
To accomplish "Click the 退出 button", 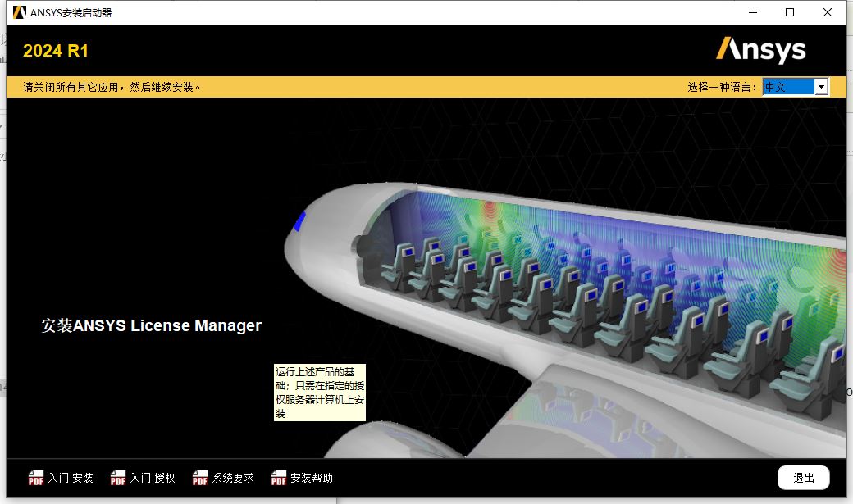I will (804, 478).
